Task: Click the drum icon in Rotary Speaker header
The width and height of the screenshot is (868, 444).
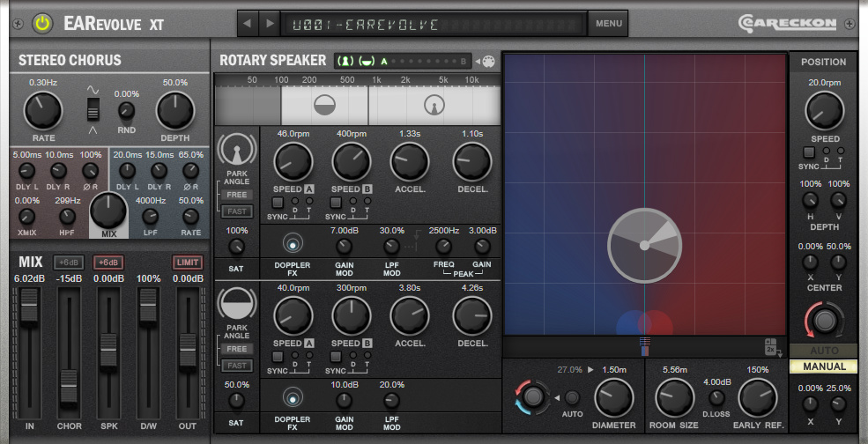Action: click(366, 61)
